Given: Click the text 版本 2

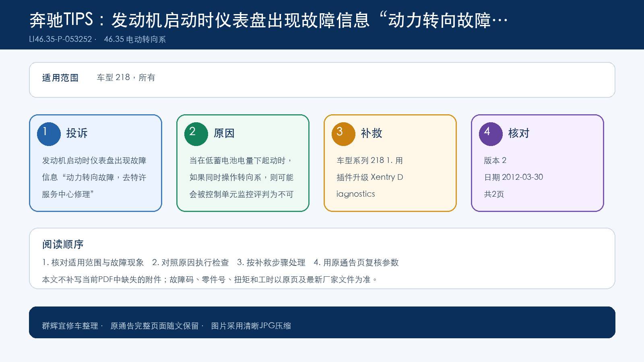Looking at the screenshot, I should click(495, 160).
